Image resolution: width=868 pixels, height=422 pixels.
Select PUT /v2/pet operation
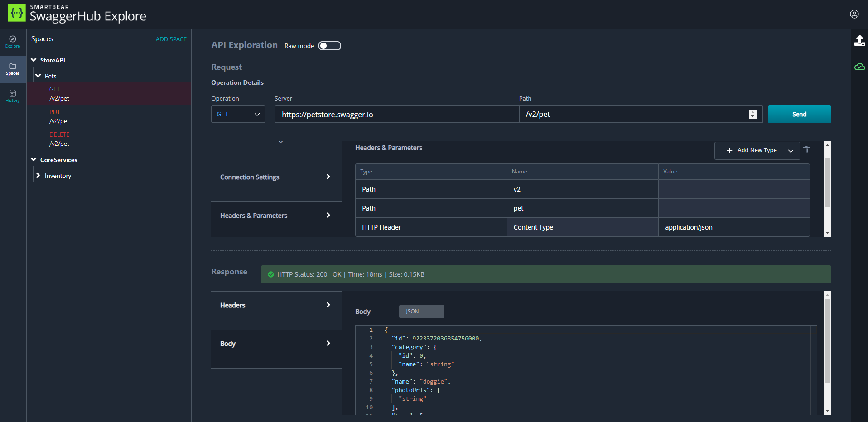(109, 116)
